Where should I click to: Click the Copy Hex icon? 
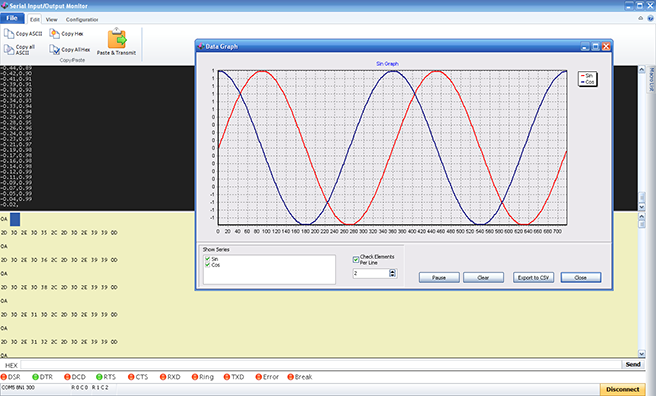tap(54, 33)
